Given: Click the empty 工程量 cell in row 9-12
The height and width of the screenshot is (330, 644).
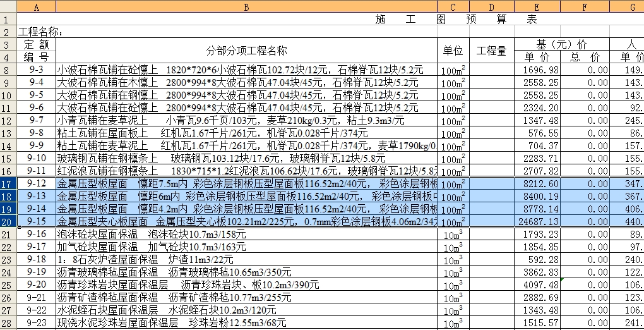Looking at the screenshot, I should click(x=492, y=183).
